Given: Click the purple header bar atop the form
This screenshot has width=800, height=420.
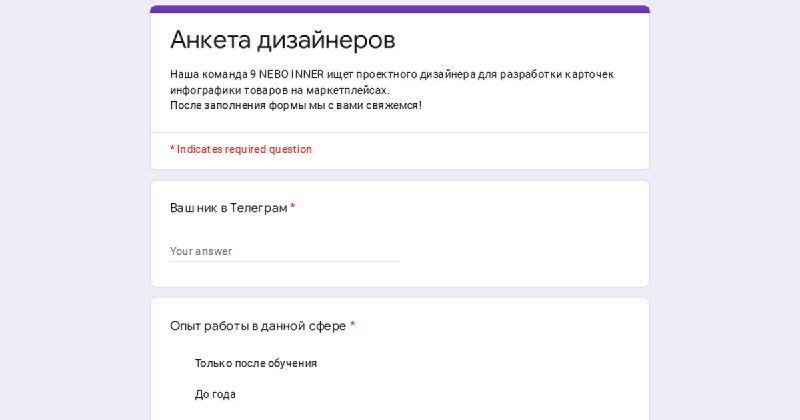Looking at the screenshot, I should (x=400, y=9).
